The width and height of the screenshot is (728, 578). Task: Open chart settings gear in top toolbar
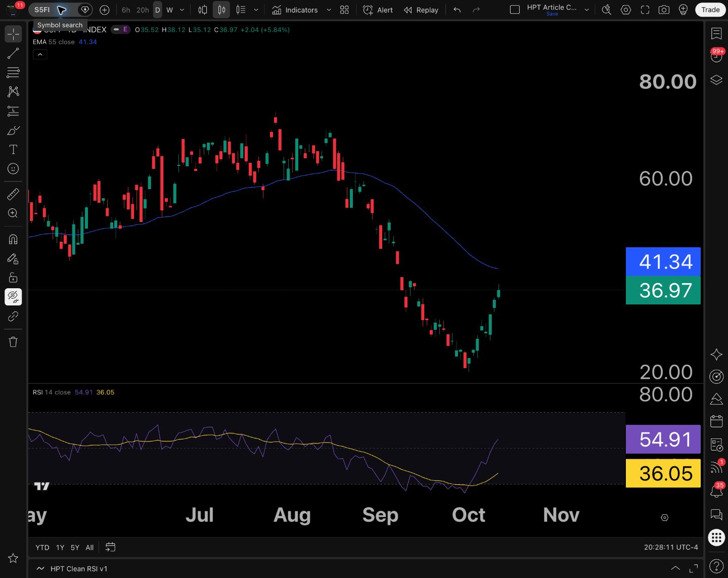(626, 10)
